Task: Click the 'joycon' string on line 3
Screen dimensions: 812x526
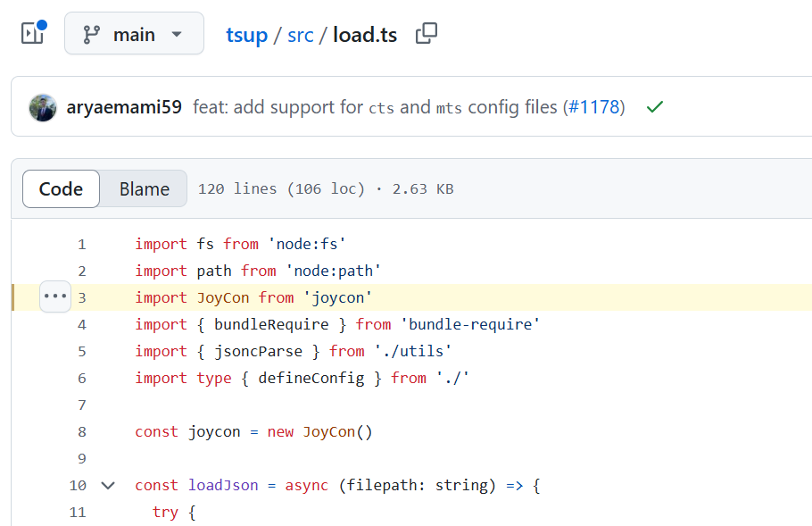Action: point(337,297)
